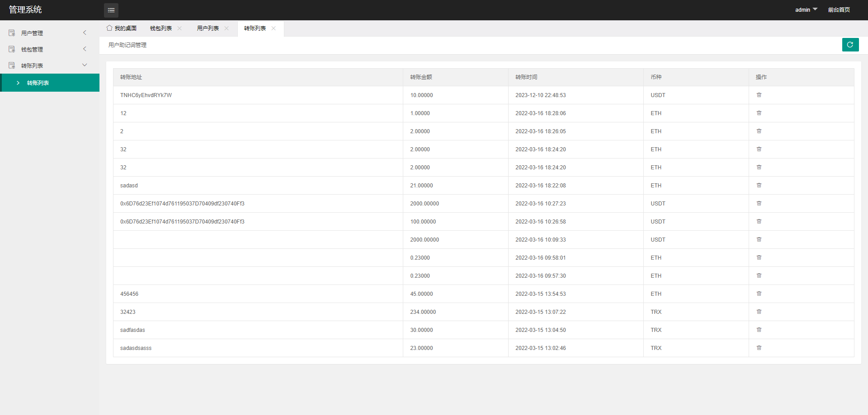
Task: Switch to the 我的桌面 tab
Action: tap(122, 28)
